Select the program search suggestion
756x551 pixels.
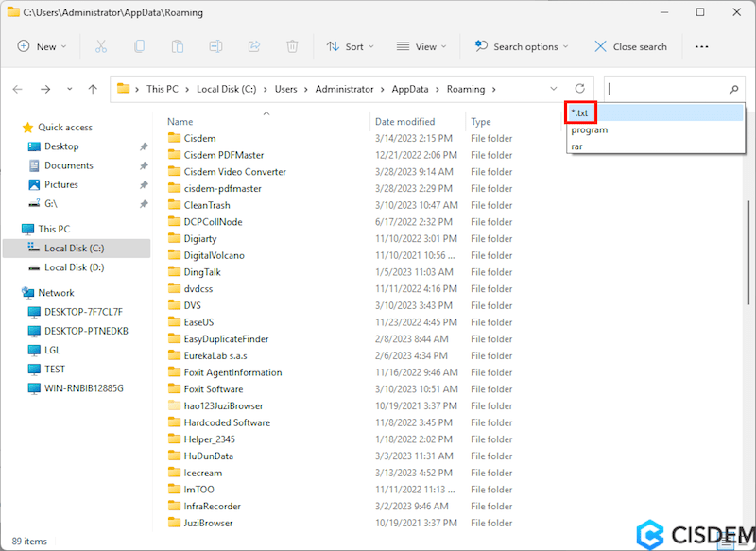[x=655, y=130]
